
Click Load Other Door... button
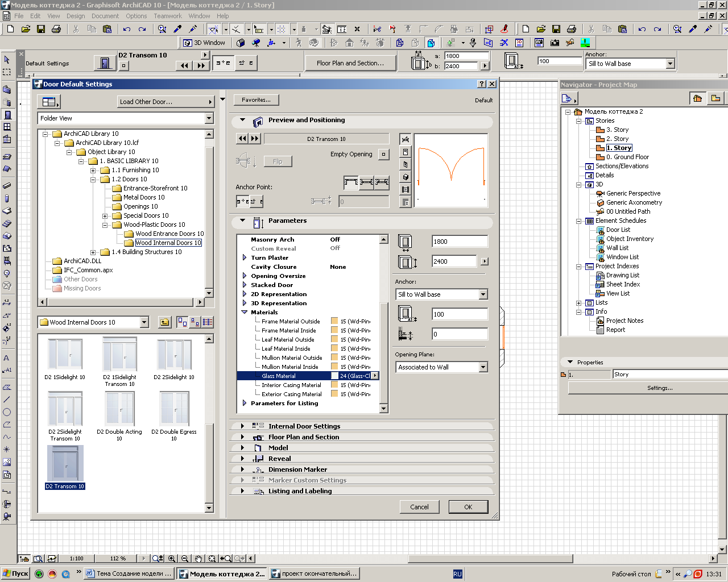point(166,102)
